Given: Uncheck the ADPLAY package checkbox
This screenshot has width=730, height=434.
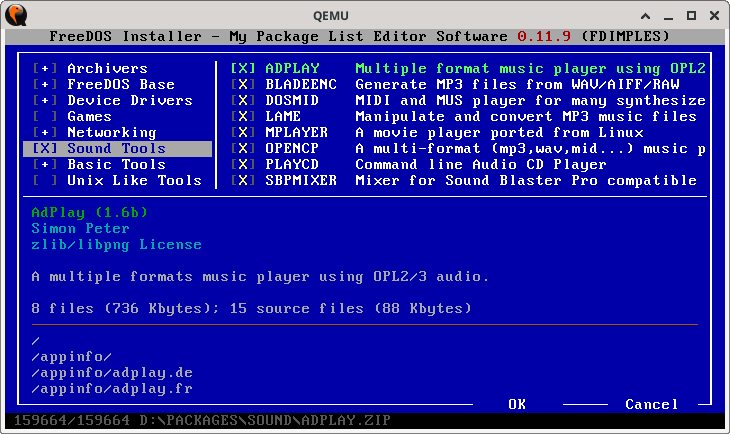Looking at the screenshot, I should click(243, 68).
